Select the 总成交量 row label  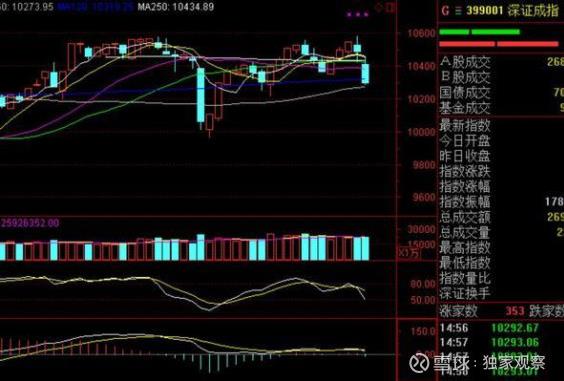[x=465, y=232]
